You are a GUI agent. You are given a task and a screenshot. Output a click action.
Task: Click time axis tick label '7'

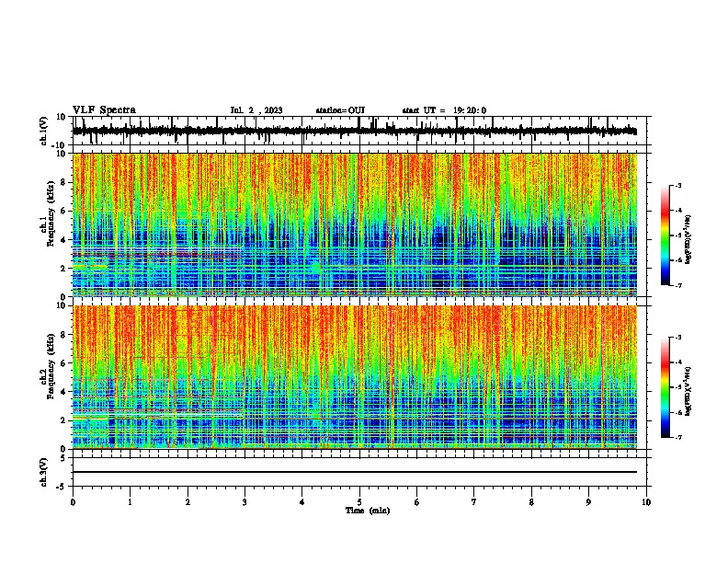474,502
